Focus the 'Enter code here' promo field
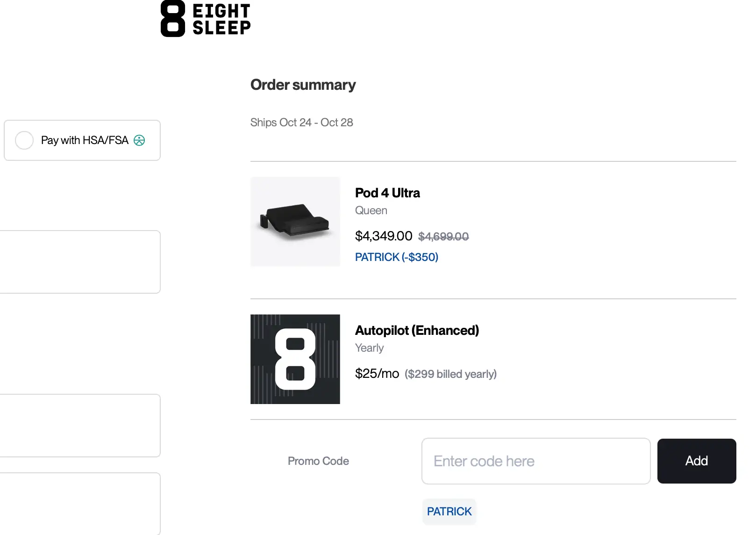 point(535,461)
